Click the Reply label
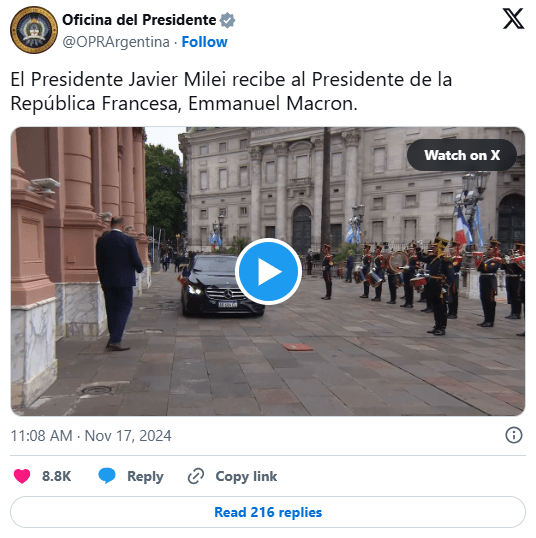Screen dimensions: 536x538 pyautogui.click(x=145, y=477)
